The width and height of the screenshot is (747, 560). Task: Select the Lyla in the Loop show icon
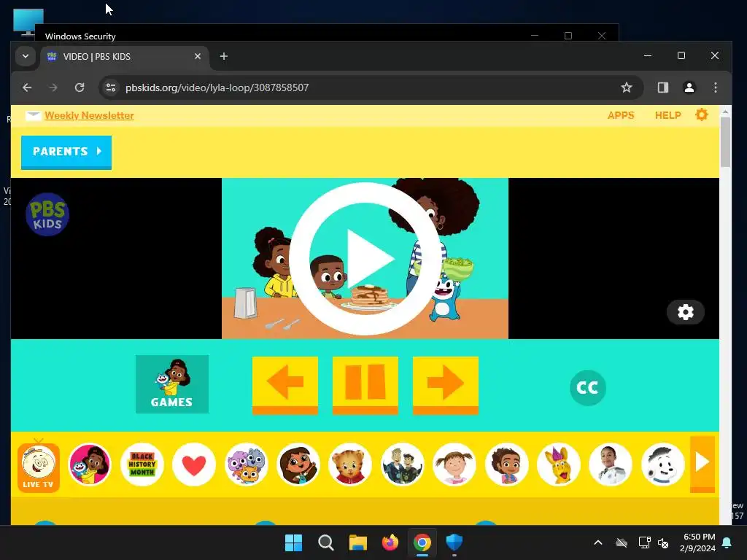point(90,464)
